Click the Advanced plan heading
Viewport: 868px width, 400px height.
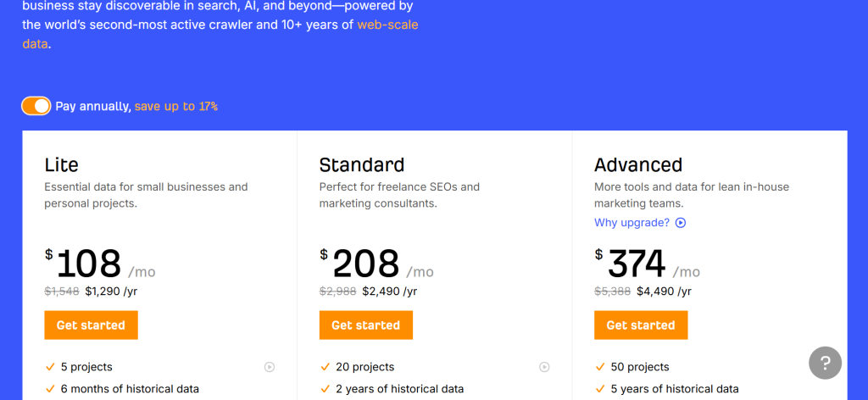point(638,164)
